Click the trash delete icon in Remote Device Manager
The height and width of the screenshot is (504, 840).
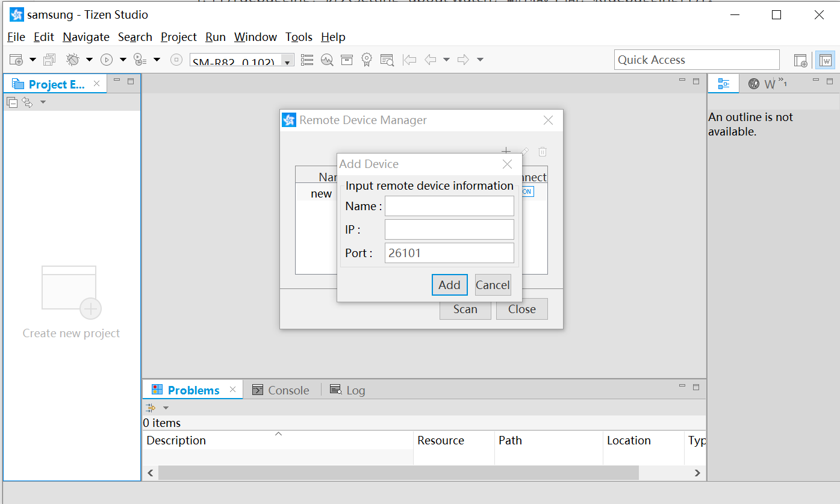543,152
